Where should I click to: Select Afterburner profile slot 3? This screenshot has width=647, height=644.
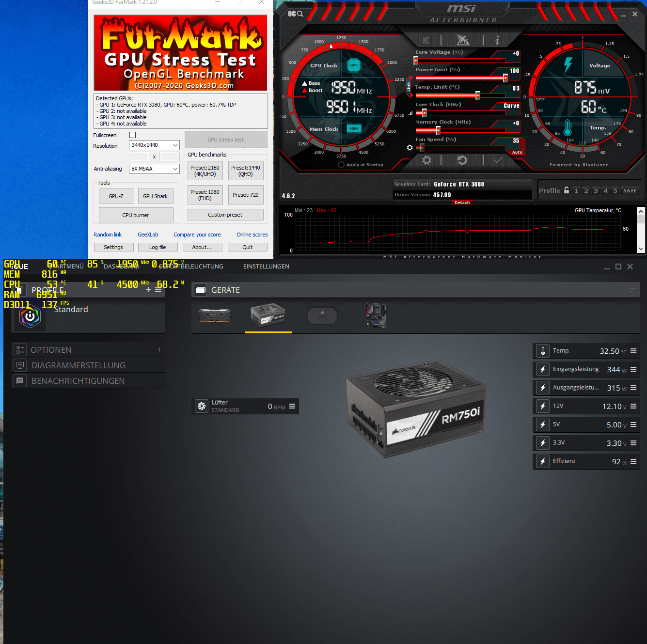tap(596, 190)
